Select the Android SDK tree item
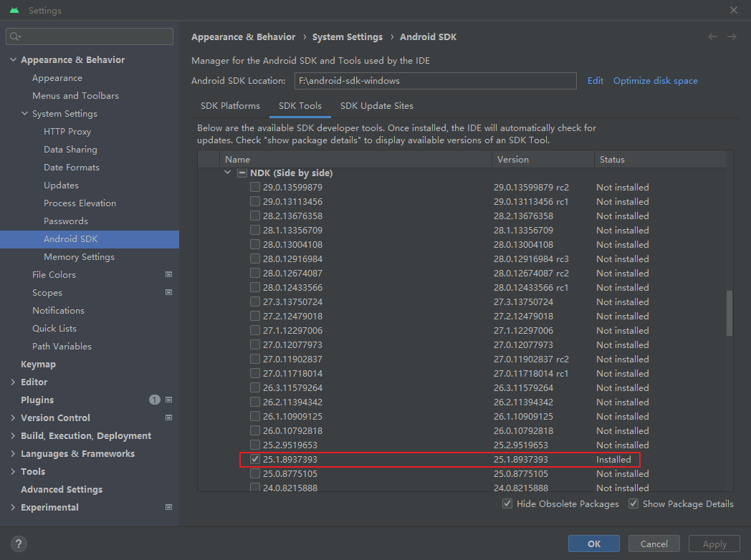This screenshot has width=751, height=560. 90,239
